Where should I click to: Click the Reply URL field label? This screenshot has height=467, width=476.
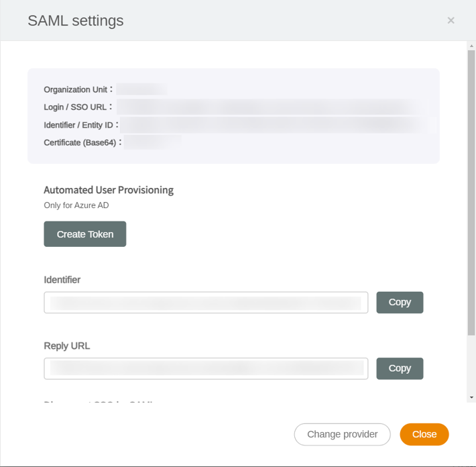click(67, 346)
